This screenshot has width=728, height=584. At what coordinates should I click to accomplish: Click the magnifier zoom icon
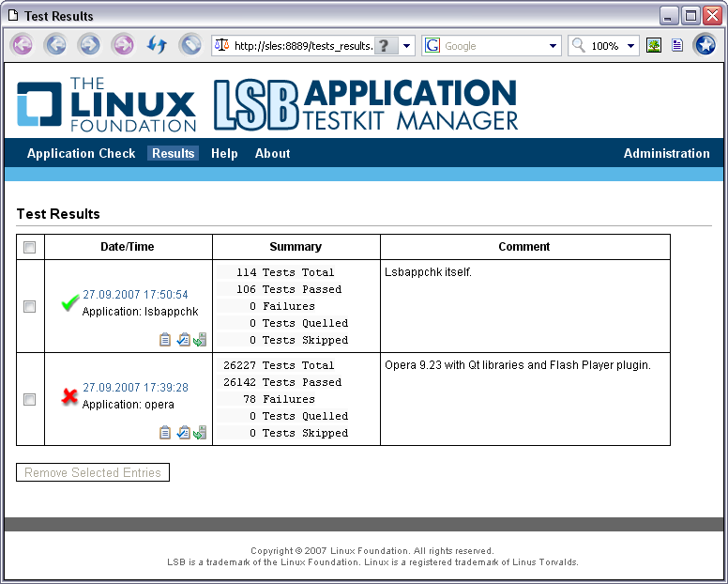click(x=578, y=45)
